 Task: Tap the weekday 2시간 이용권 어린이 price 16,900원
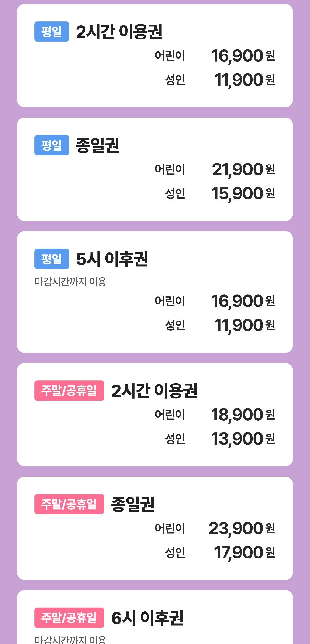pyautogui.click(x=243, y=56)
